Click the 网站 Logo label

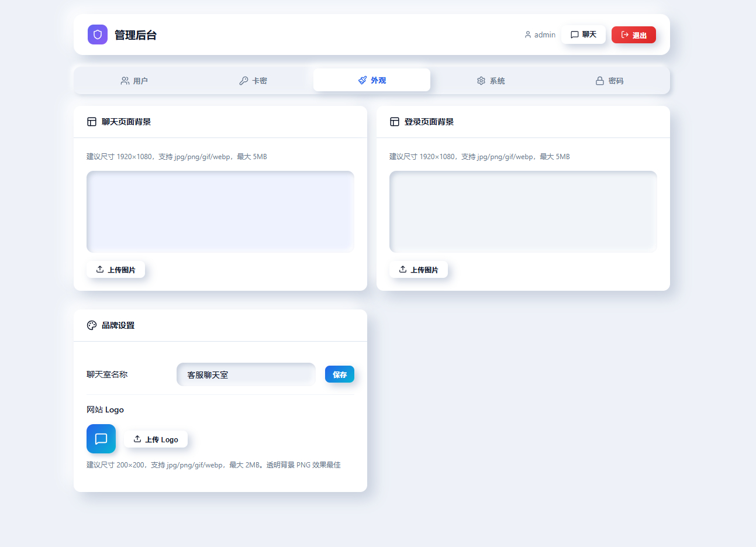[105, 410]
